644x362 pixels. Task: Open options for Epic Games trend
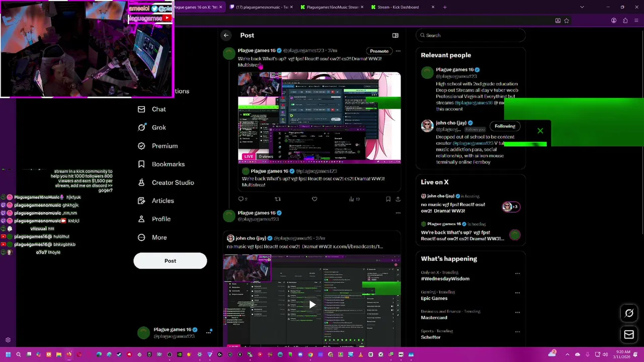pyautogui.click(x=517, y=293)
